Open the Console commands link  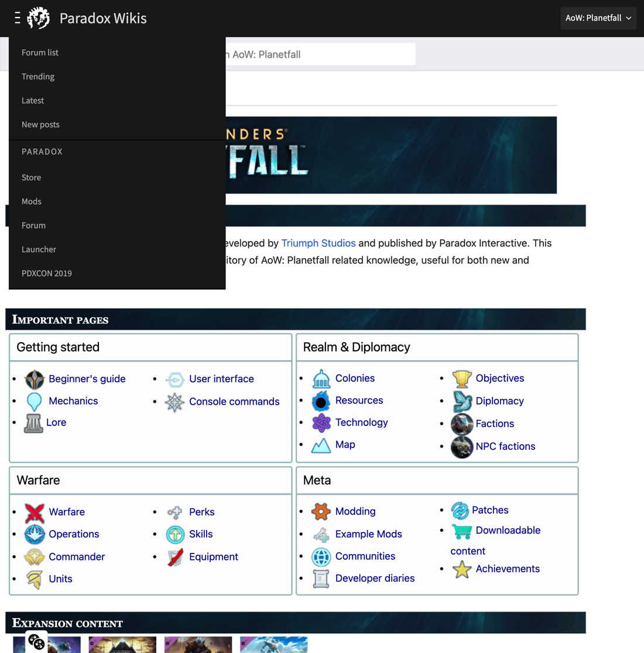(x=234, y=402)
